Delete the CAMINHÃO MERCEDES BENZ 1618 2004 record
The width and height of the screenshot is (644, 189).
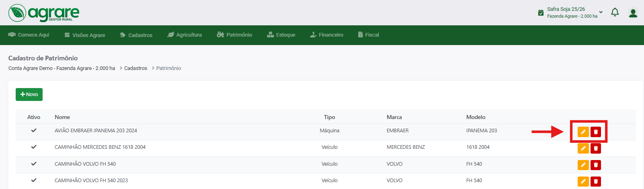click(596, 148)
